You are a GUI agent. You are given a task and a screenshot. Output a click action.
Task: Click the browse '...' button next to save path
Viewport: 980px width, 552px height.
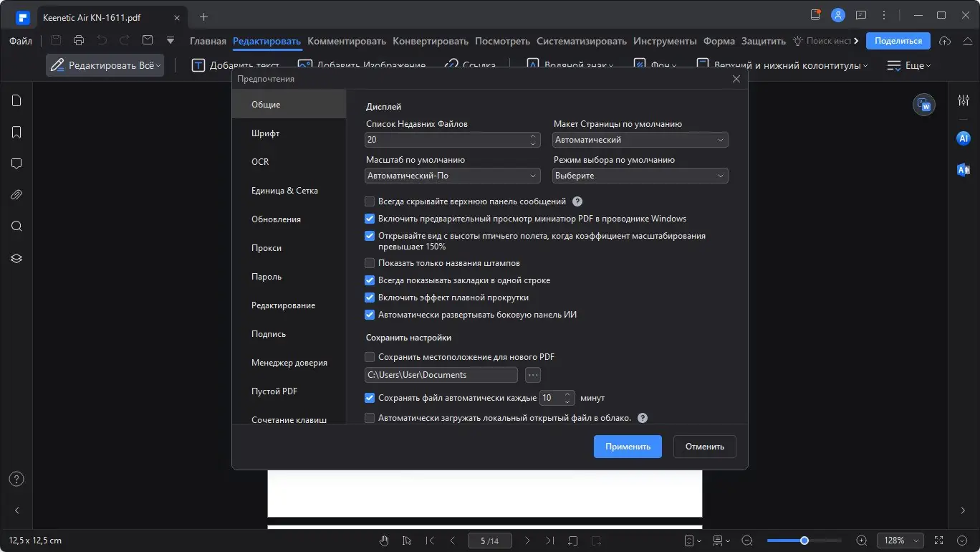[x=532, y=375]
